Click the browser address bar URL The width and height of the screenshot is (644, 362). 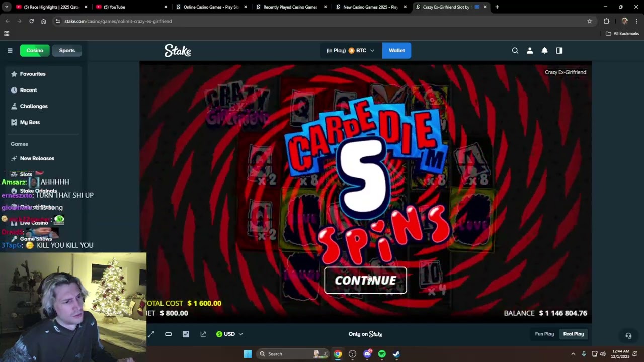point(118,21)
